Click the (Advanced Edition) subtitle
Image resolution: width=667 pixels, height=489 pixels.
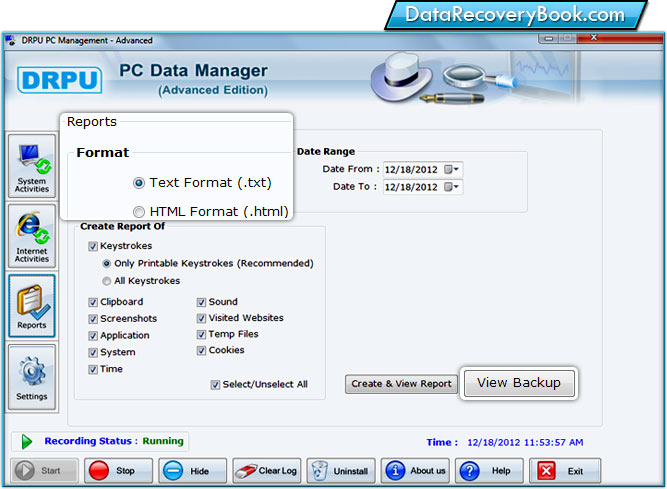(213, 90)
